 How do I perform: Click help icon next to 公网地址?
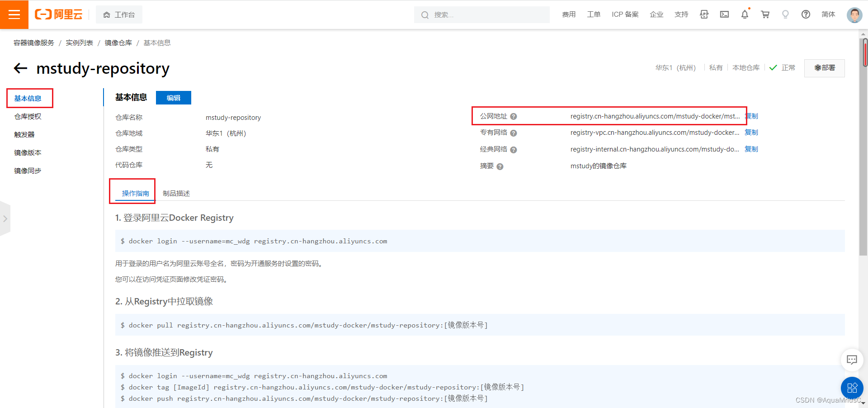(514, 117)
